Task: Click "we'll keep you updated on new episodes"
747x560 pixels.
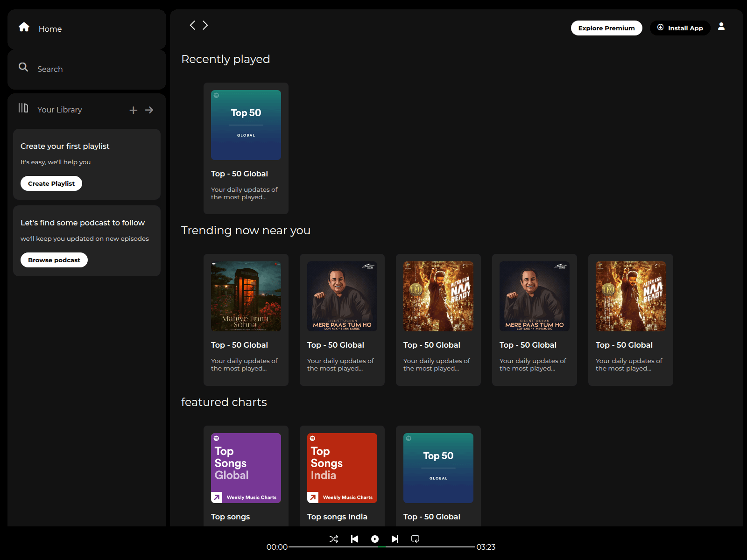Action: (85, 238)
